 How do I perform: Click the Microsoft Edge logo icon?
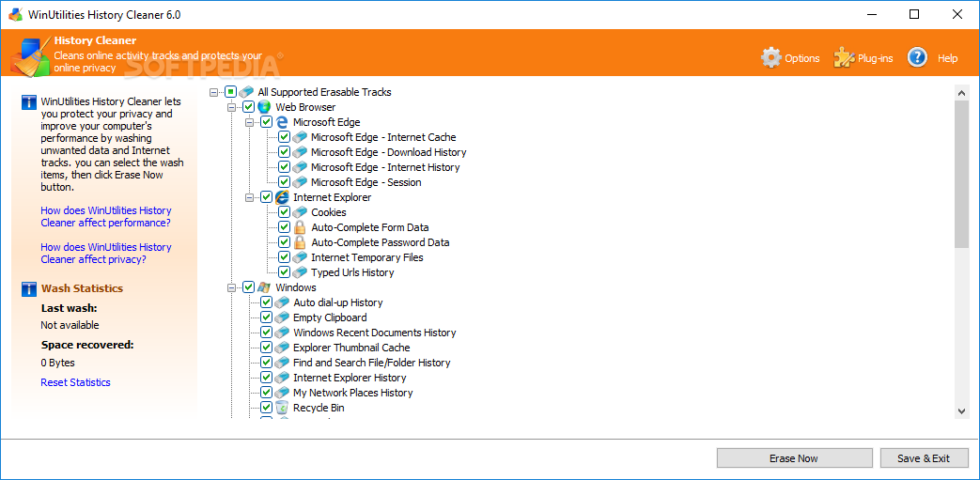(282, 122)
